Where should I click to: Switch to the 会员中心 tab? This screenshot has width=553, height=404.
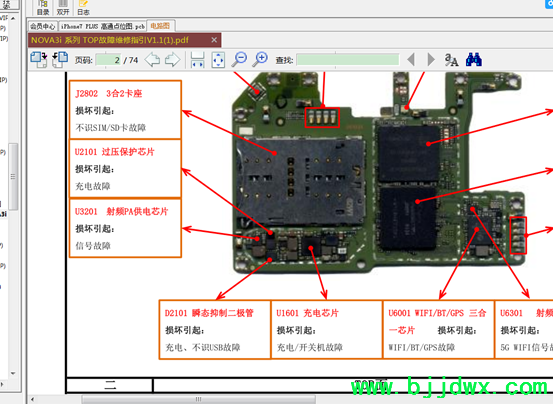(43, 26)
